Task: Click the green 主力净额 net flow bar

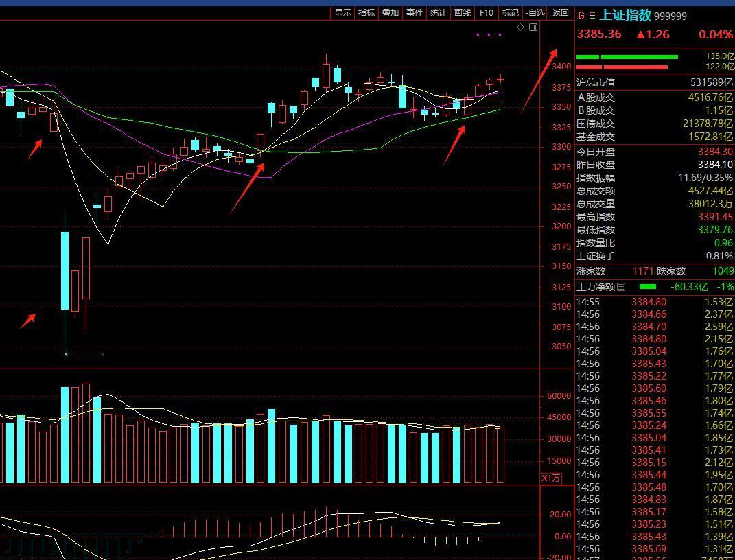Action: click(647, 286)
